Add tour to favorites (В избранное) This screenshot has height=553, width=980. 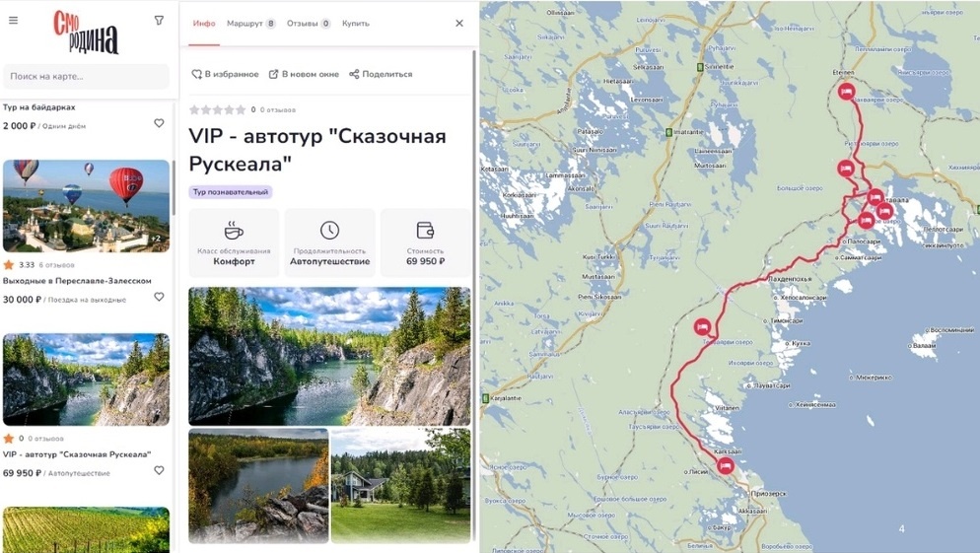pyautogui.click(x=225, y=74)
